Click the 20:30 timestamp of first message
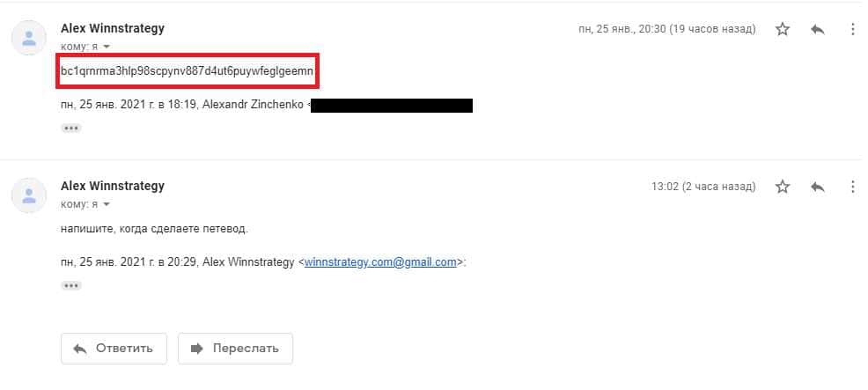The height and width of the screenshot is (390, 868). click(667, 29)
